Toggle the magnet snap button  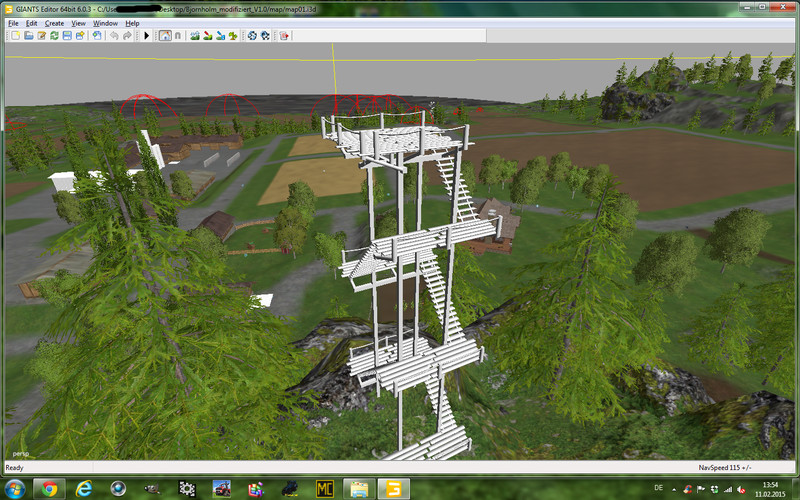tap(177, 35)
